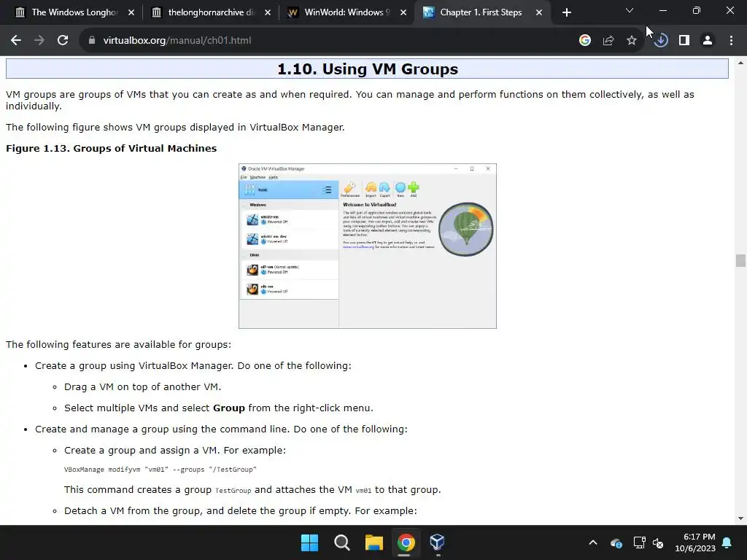This screenshot has height=560, width=747.
Task: Open VirtualBox from the taskbar
Action: tap(438, 542)
